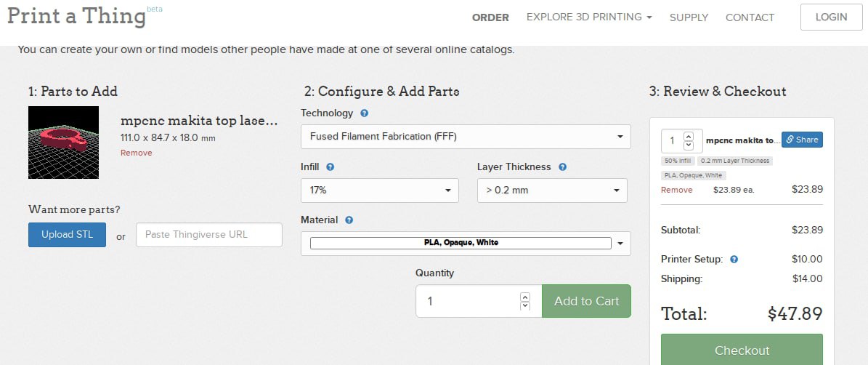Increase Quantity field using the up stepper
868x365 pixels.
pos(525,297)
